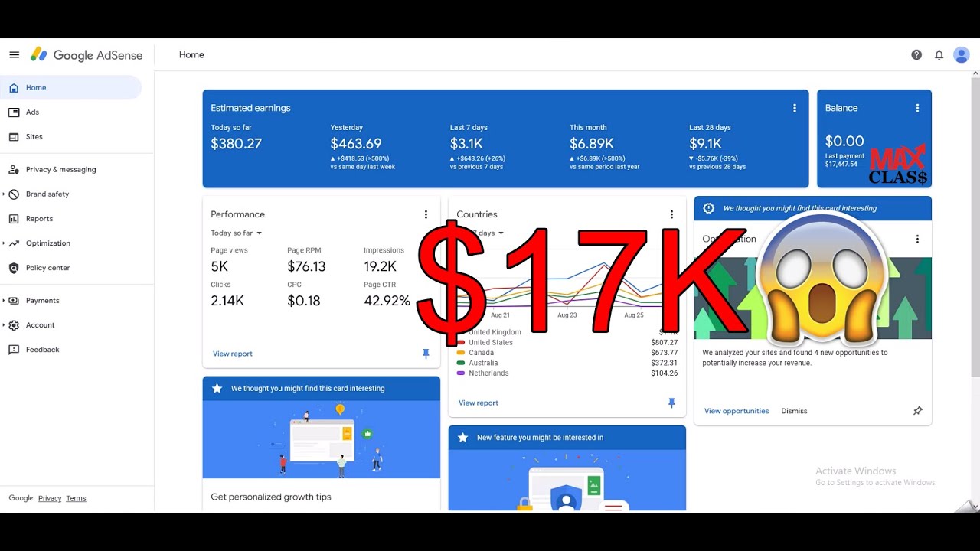Click View opportunities link
980x551 pixels.
737,411
